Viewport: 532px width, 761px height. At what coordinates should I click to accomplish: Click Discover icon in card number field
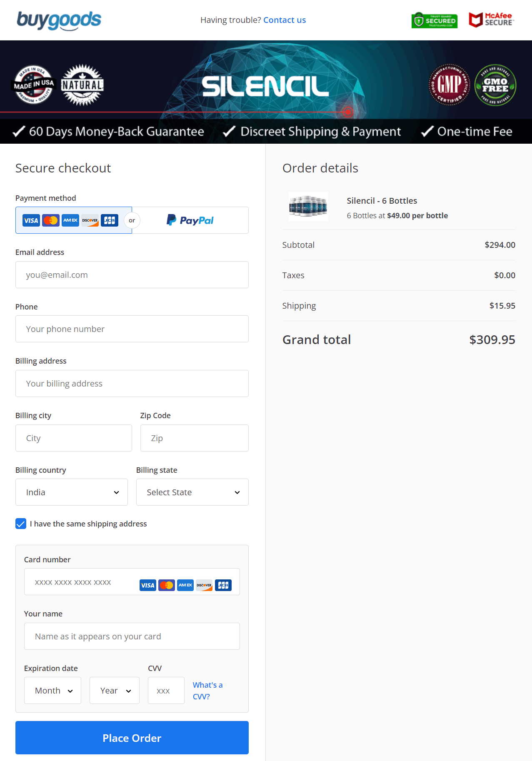pyautogui.click(x=204, y=585)
